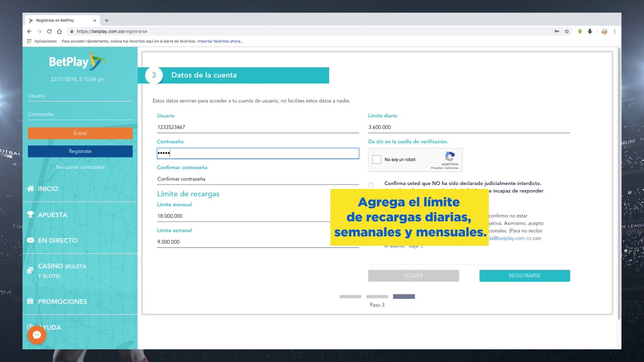
Task: Click the Límite diario field 3.600.000
Action: pyautogui.click(x=469, y=127)
